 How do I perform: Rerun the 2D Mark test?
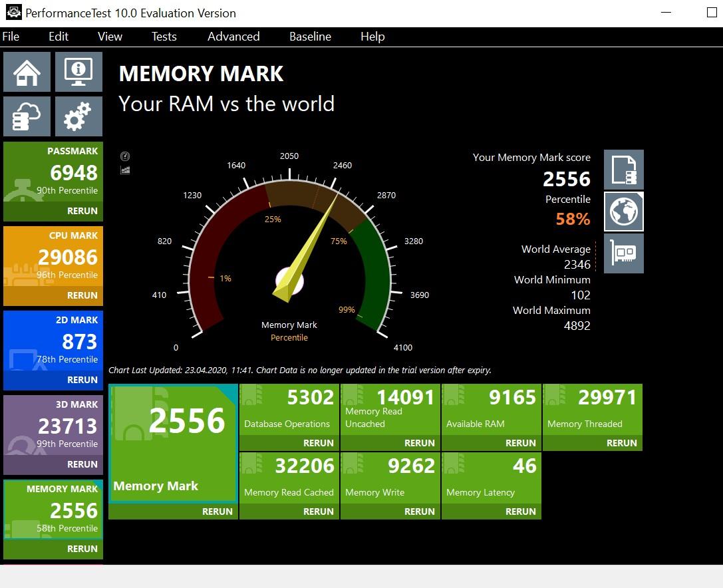click(82, 380)
